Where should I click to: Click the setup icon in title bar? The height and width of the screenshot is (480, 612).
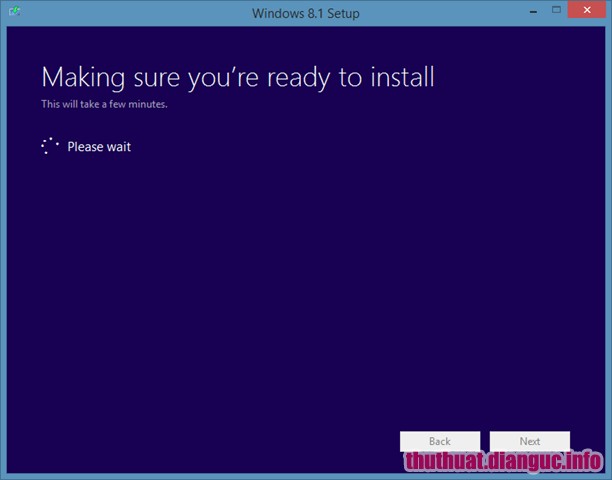click(x=14, y=11)
